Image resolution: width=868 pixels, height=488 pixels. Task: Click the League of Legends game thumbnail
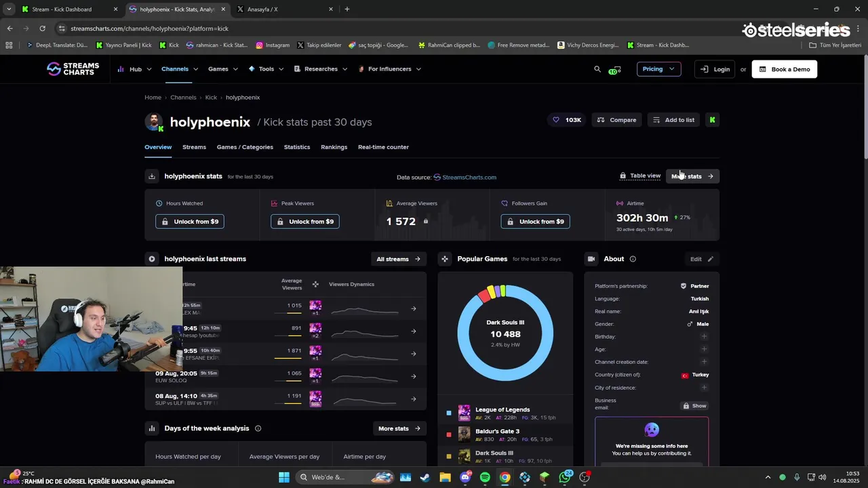click(x=464, y=413)
